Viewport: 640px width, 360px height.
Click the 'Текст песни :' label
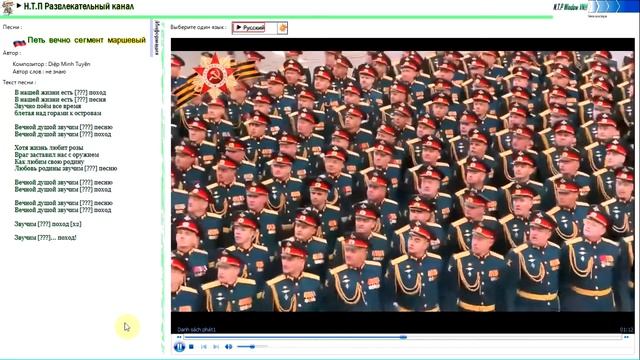click(19, 82)
